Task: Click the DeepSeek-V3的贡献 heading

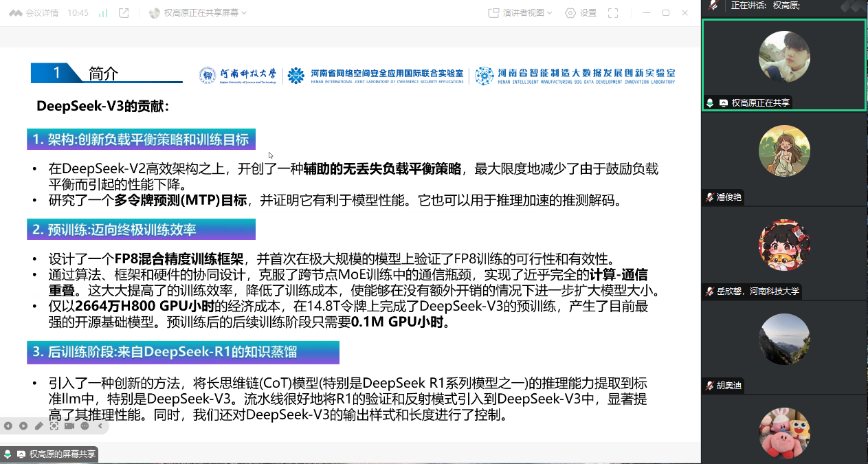Action: click(x=102, y=107)
